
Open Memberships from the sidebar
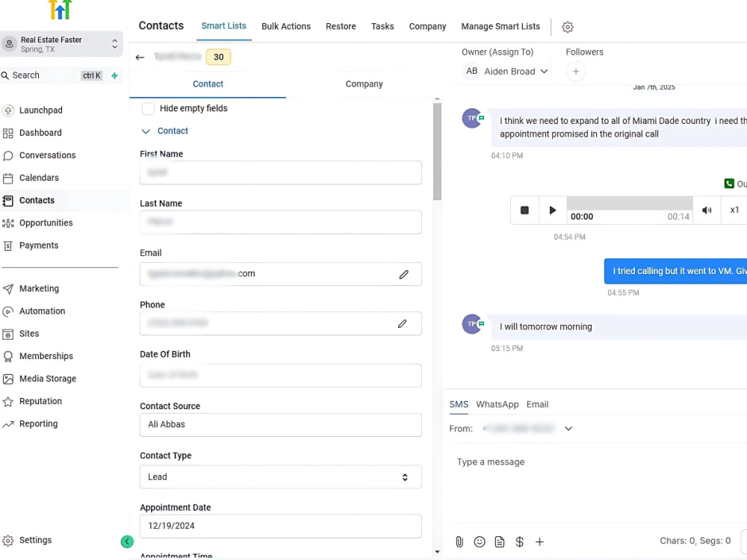46,356
